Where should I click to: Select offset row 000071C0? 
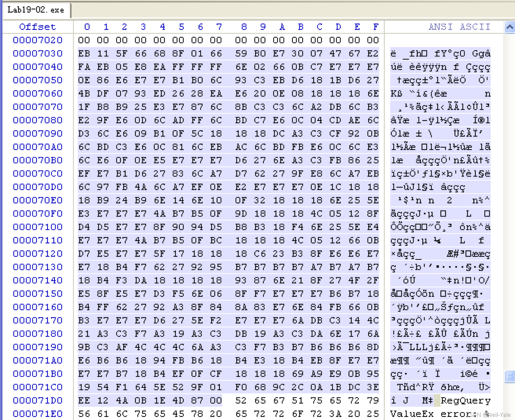tap(38, 387)
